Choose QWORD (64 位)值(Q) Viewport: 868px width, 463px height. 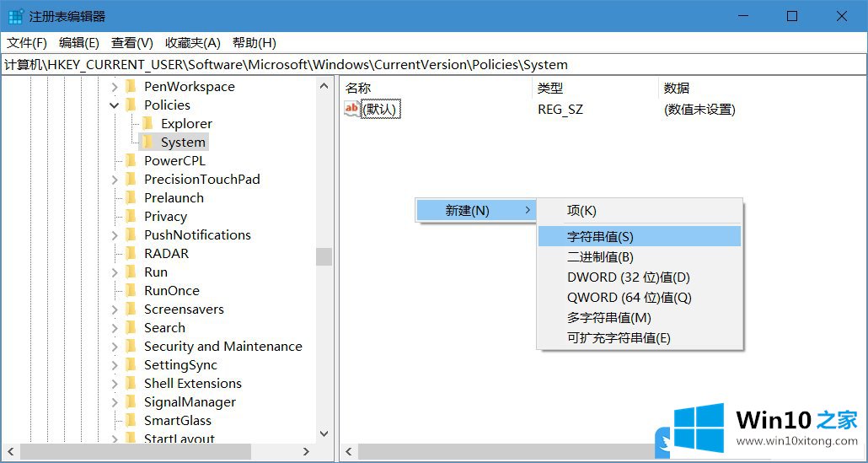[640, 298]
